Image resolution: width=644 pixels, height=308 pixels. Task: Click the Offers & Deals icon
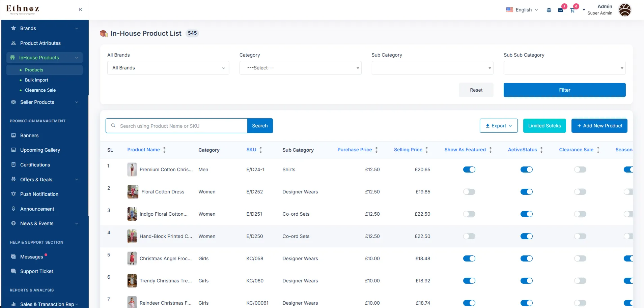[13, 179]
